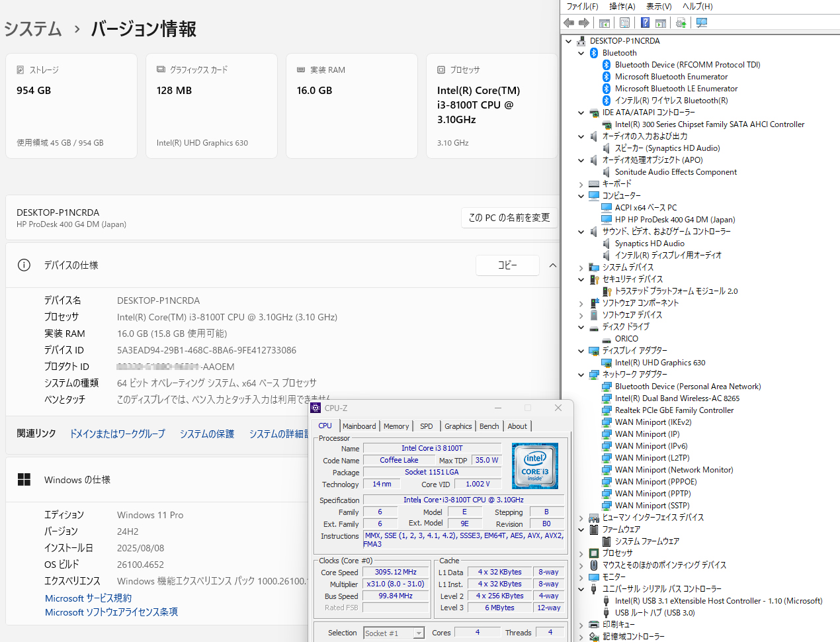
Task: Switch to the Memory tab in CPU-Z
Action: 396,426
